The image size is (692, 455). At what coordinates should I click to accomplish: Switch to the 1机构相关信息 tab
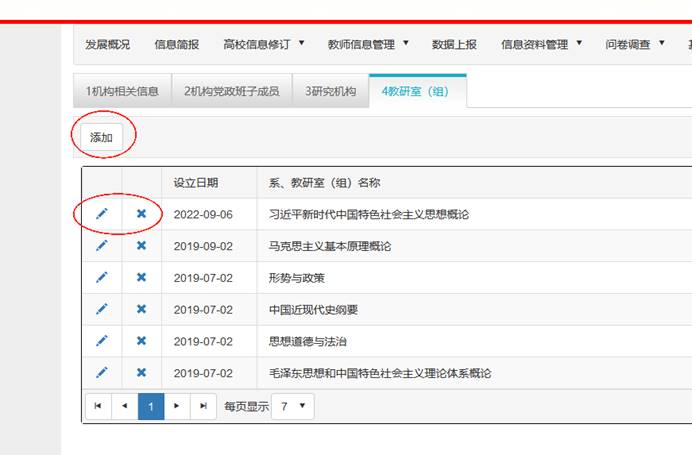122,91
